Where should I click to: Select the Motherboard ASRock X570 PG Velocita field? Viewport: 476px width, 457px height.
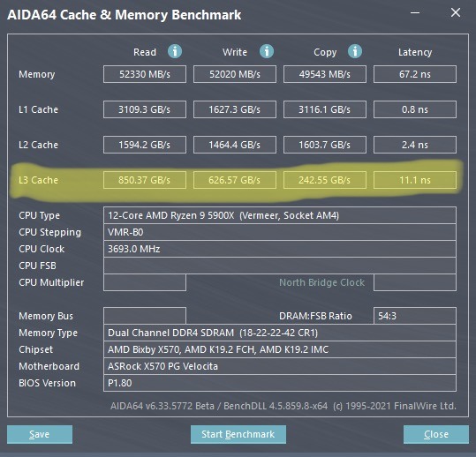pyautogui.click(x=280, y=366)
